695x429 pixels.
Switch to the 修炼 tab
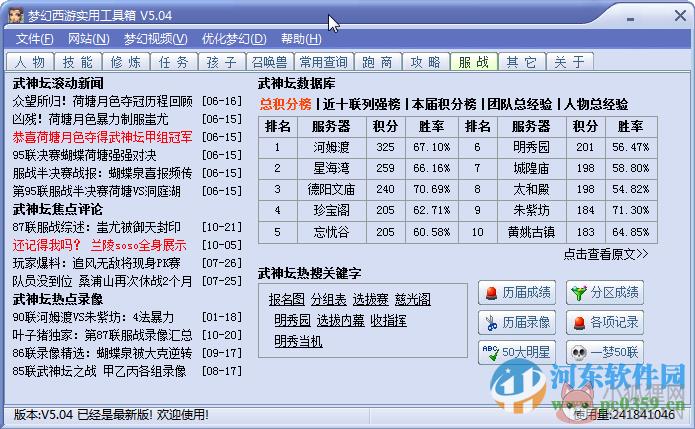coord(126,62)
